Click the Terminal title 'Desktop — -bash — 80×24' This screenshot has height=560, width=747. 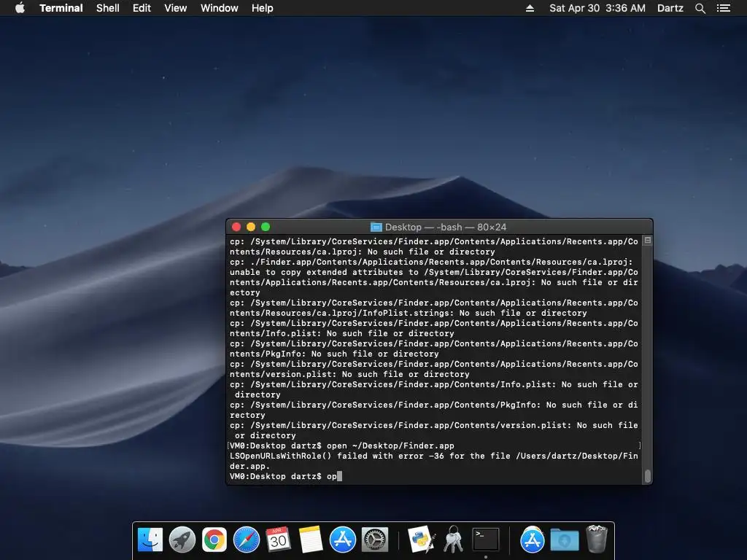click(446, 227)
